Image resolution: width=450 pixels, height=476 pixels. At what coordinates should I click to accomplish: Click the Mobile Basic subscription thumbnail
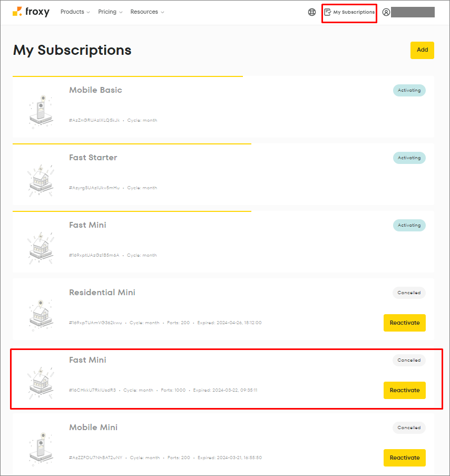41,108
